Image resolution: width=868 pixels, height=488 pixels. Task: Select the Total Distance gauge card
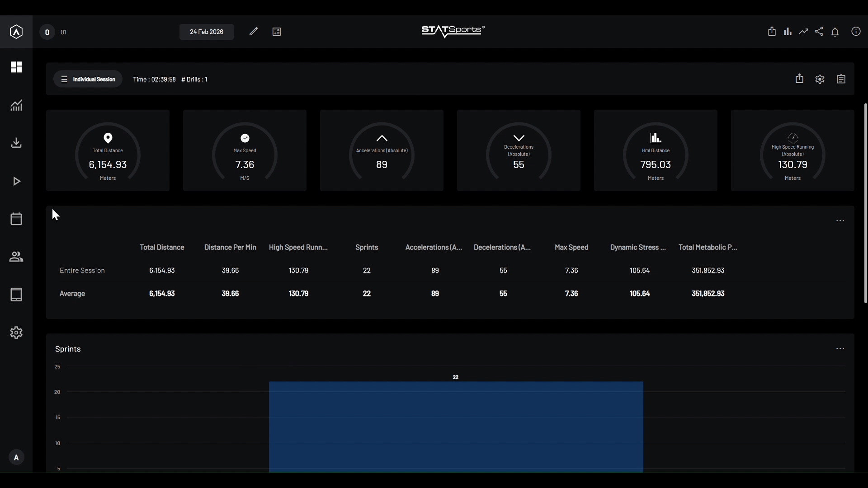pos(108,150)
